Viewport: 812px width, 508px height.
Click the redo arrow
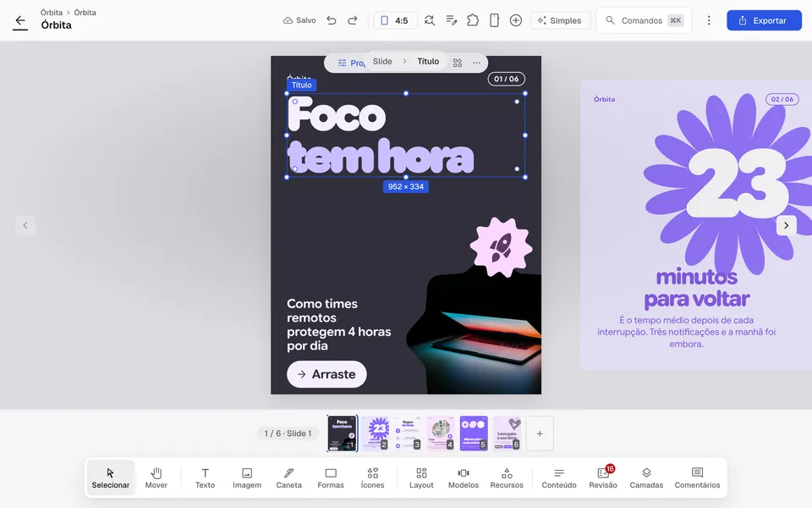pyautogui.click(x=352, y=20)
